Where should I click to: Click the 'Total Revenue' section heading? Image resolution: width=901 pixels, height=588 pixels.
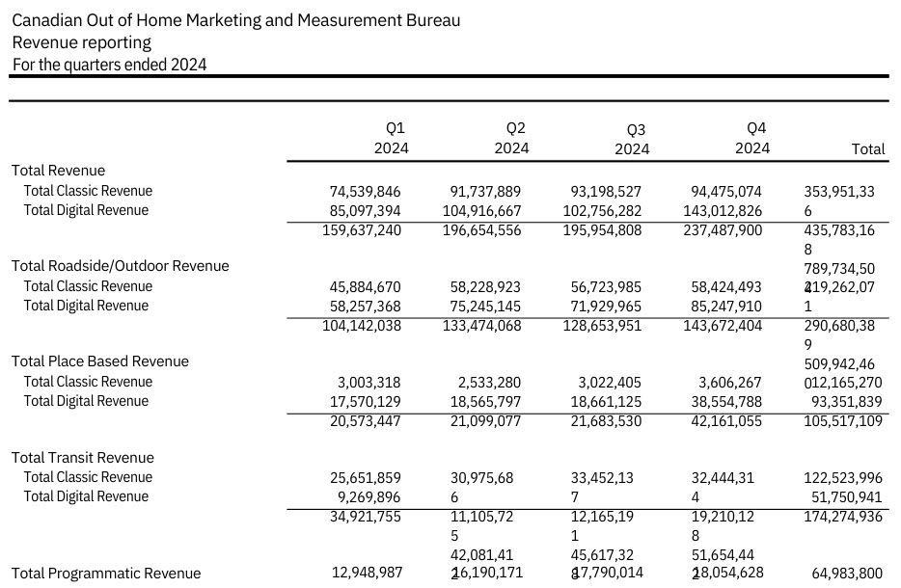point(58,171)
